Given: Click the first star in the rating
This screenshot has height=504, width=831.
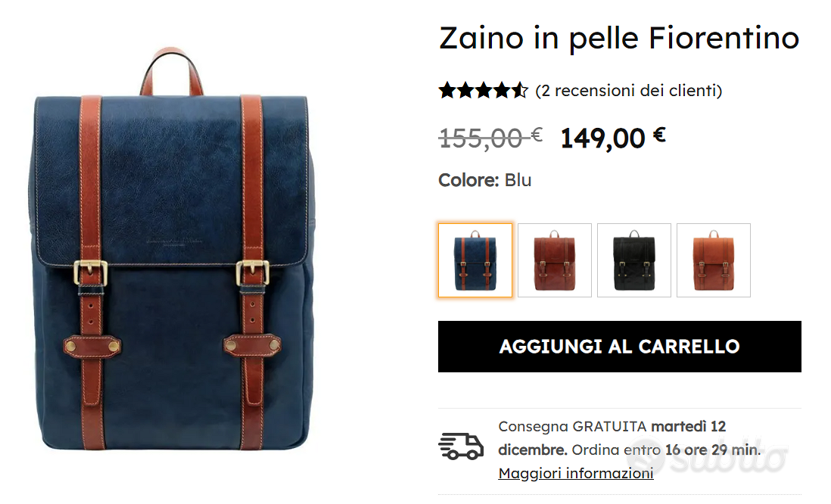Looking at the screenshot, I should click(447, 91).
